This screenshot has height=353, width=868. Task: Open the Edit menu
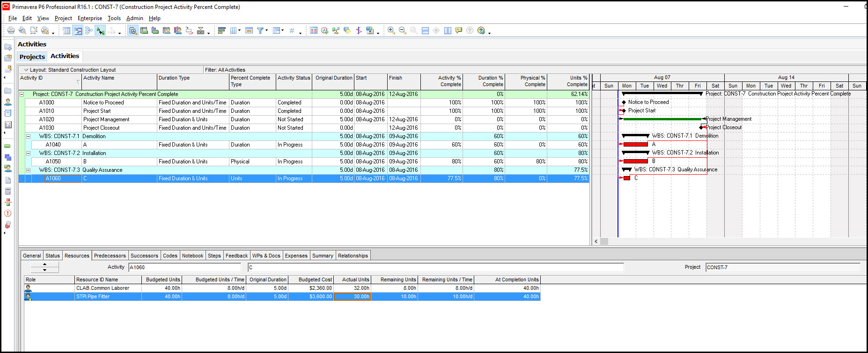point(27,18)
